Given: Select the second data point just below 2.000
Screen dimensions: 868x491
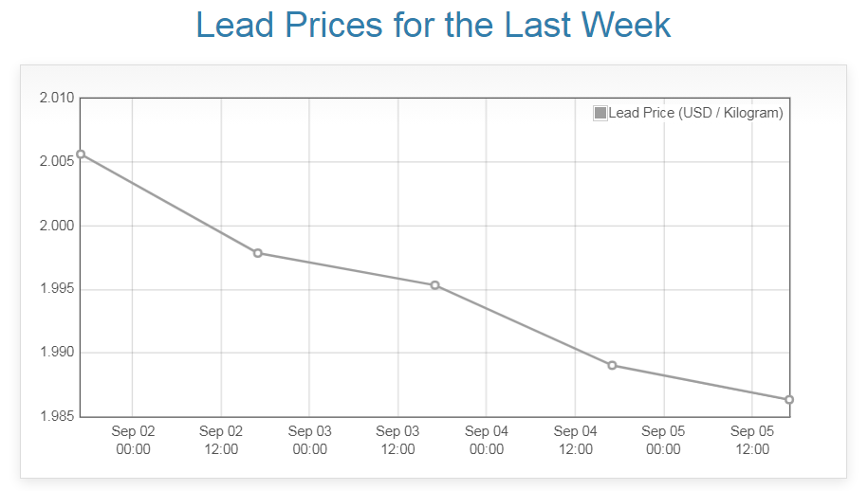Looking at the screenshot, I should click(x=258, y=253).
